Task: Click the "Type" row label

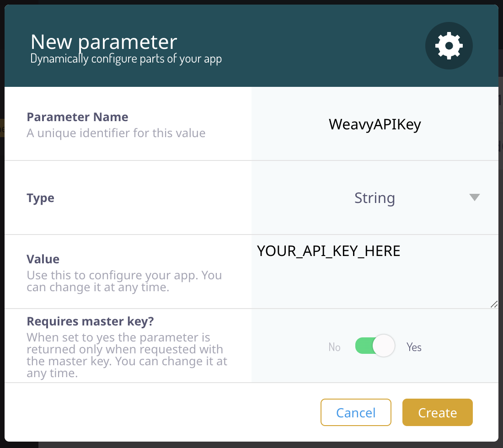Action: (41, 198)
